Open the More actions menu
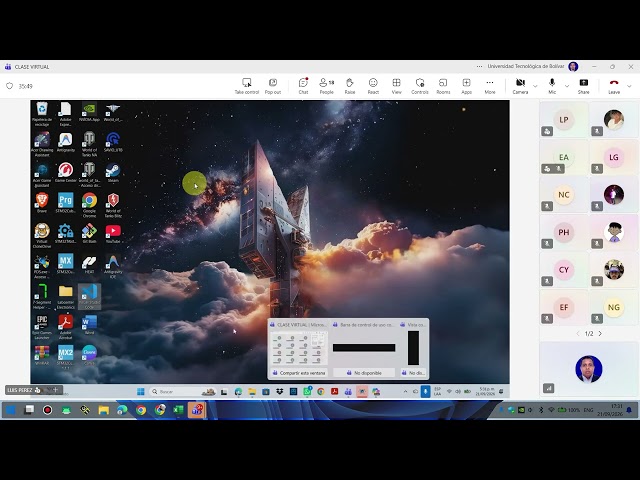640x480 pixels. (490, 86)
